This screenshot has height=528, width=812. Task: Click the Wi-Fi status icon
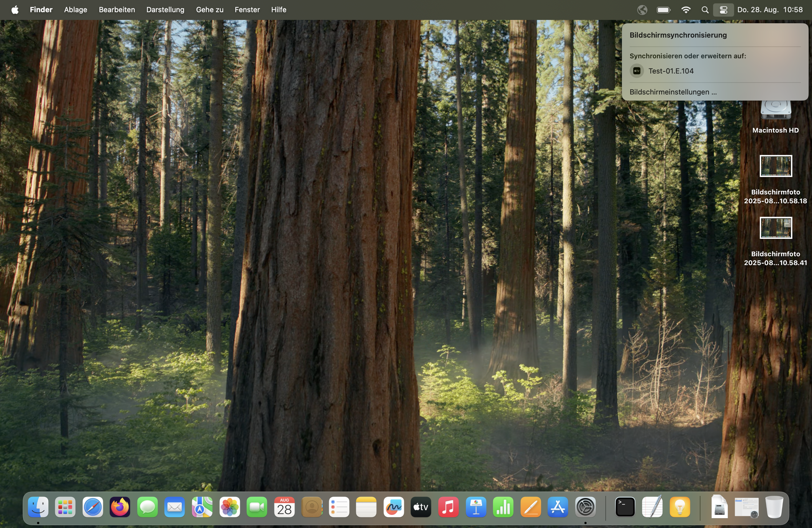(686, 10)
